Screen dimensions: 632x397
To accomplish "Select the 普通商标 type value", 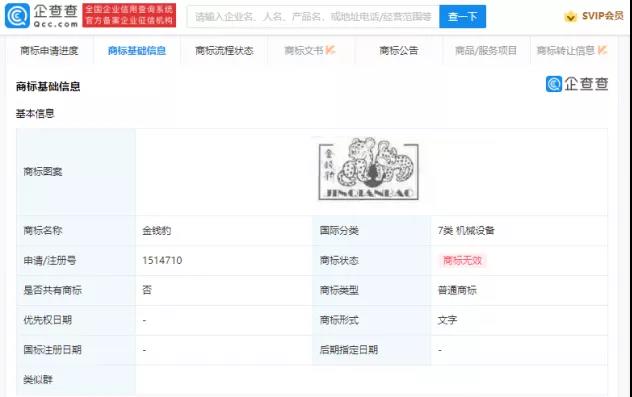I will pos(457,290).
